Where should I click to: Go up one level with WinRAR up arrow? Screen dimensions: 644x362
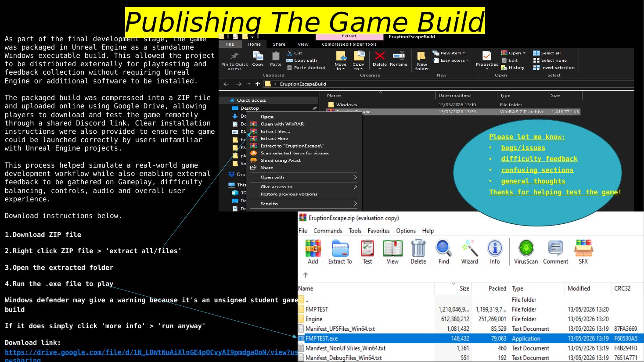tap(306, 275)
